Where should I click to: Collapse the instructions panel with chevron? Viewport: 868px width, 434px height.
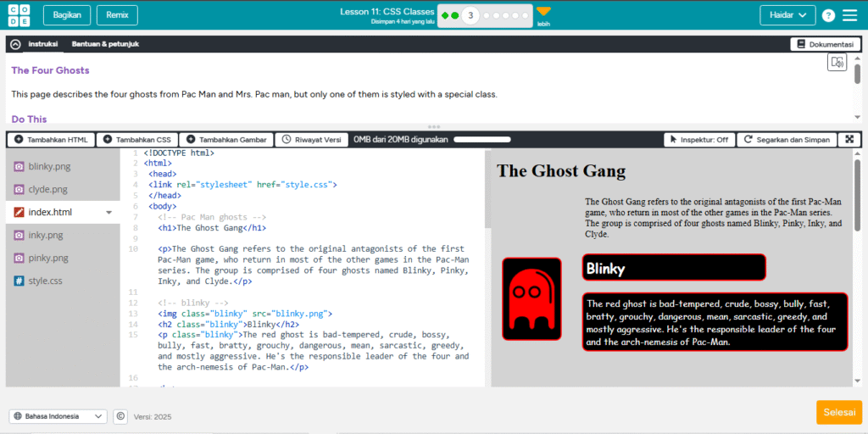click(15, 44)
